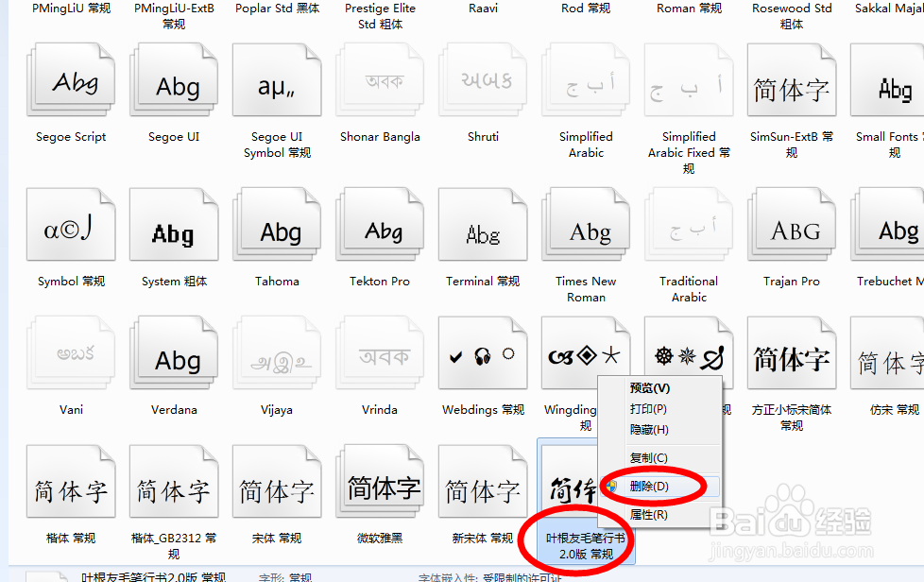Select the Webdings 常规 font icon
This screenshot has width=924, height=582.
(483, 352)
